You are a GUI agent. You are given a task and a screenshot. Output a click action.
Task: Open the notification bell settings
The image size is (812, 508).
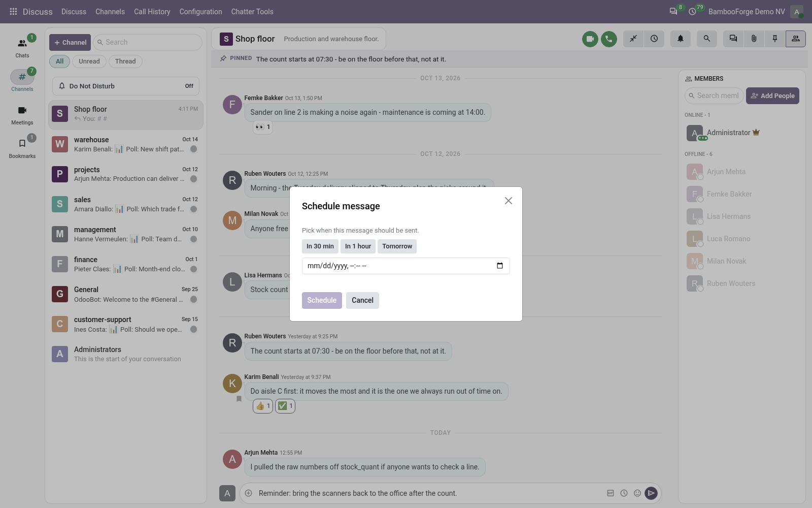tap(681, 39)
